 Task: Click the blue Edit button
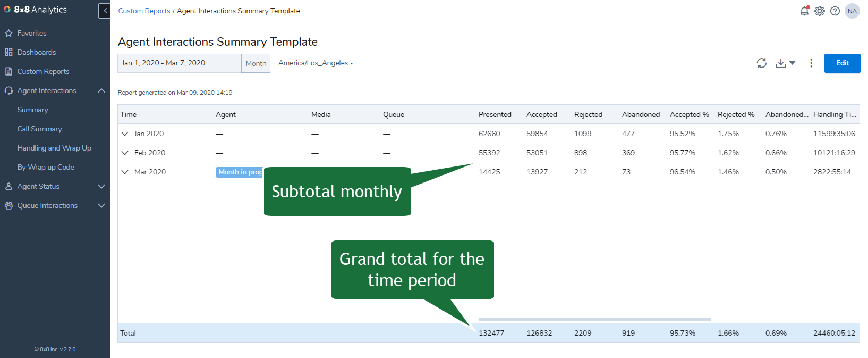pos(842,63)
